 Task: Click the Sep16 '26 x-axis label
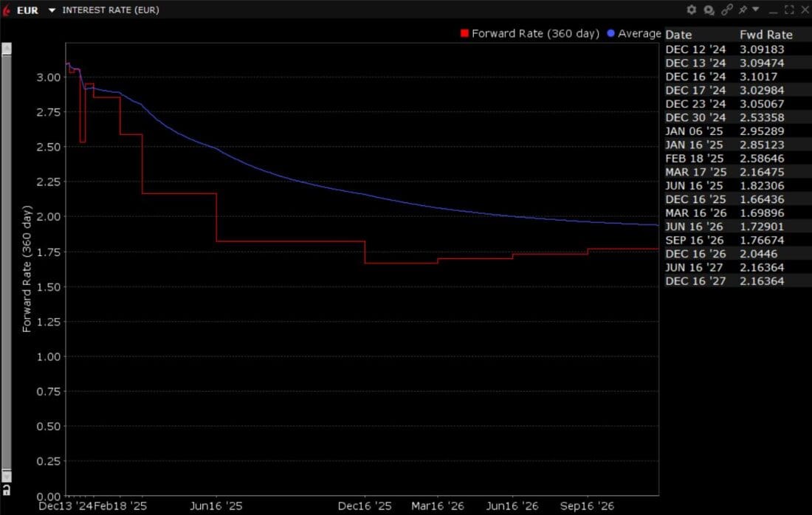(x=587, y=505)
